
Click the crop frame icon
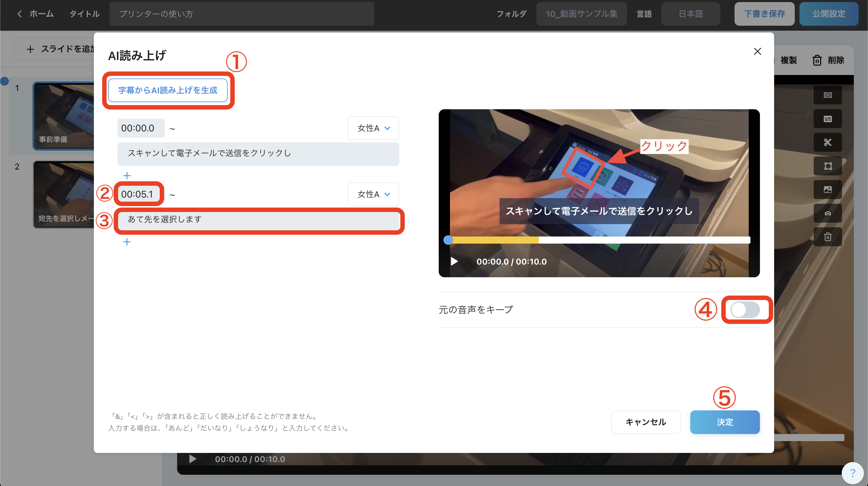click(x=827, y=166)
